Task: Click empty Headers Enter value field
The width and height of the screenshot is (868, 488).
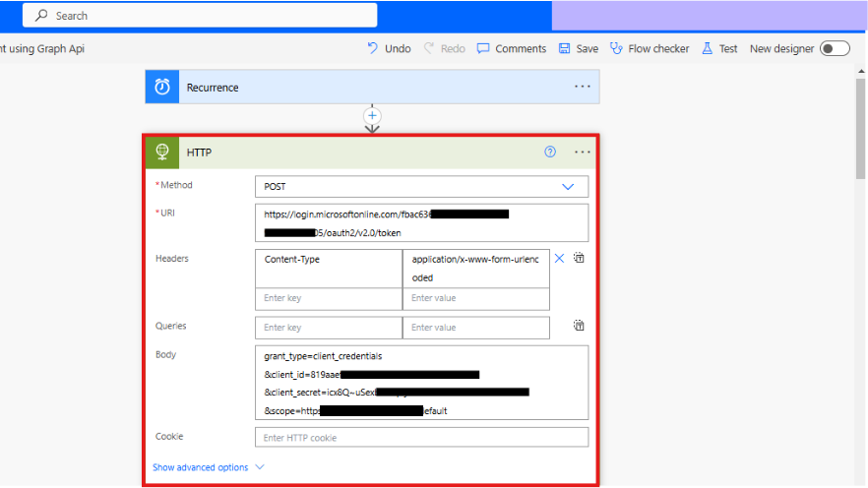Action: pyautogui.click(x=476, y=298)
